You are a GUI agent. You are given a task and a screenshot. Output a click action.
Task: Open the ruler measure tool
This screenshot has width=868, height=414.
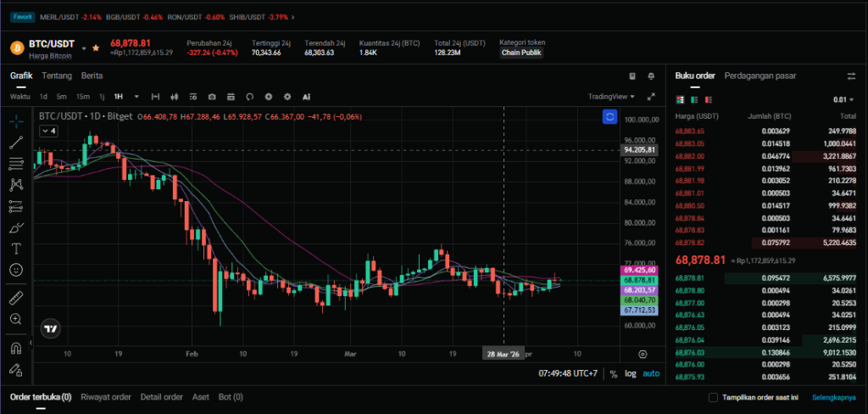click(x=15, y=298)
